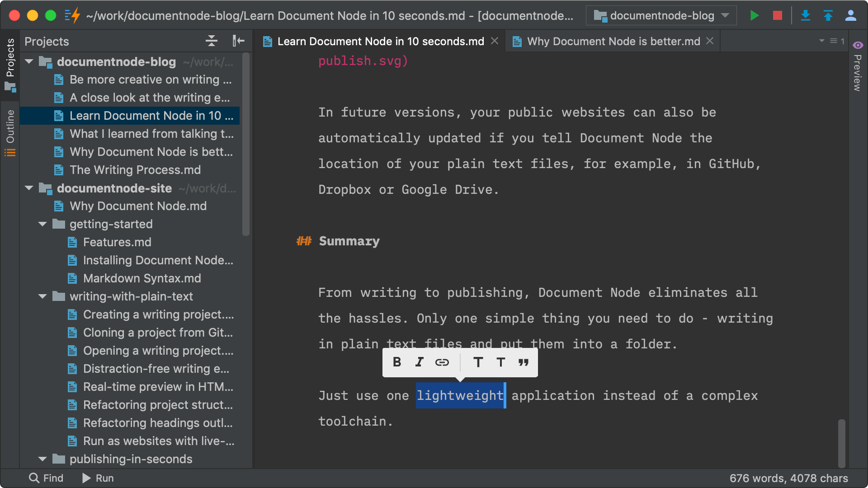868x488 pixels.
Task: Insert blockquote formatting
Action: (523, 362)
